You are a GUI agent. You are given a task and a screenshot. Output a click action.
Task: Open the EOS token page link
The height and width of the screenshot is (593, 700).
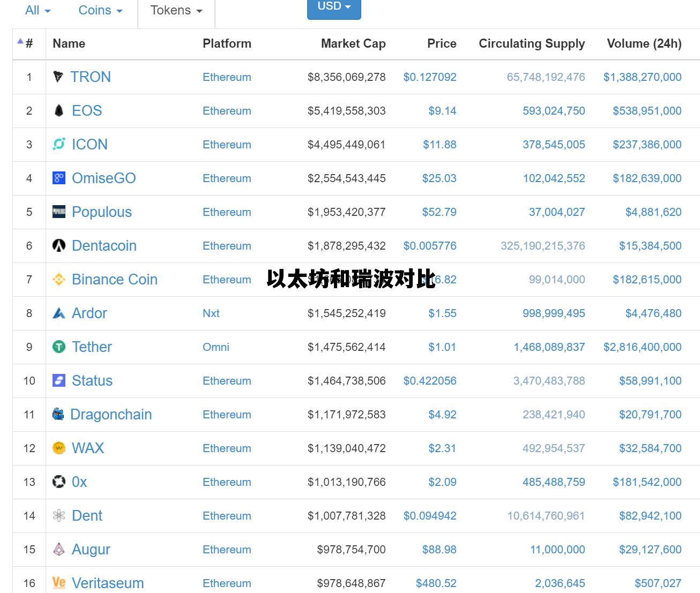click(87, 110)
